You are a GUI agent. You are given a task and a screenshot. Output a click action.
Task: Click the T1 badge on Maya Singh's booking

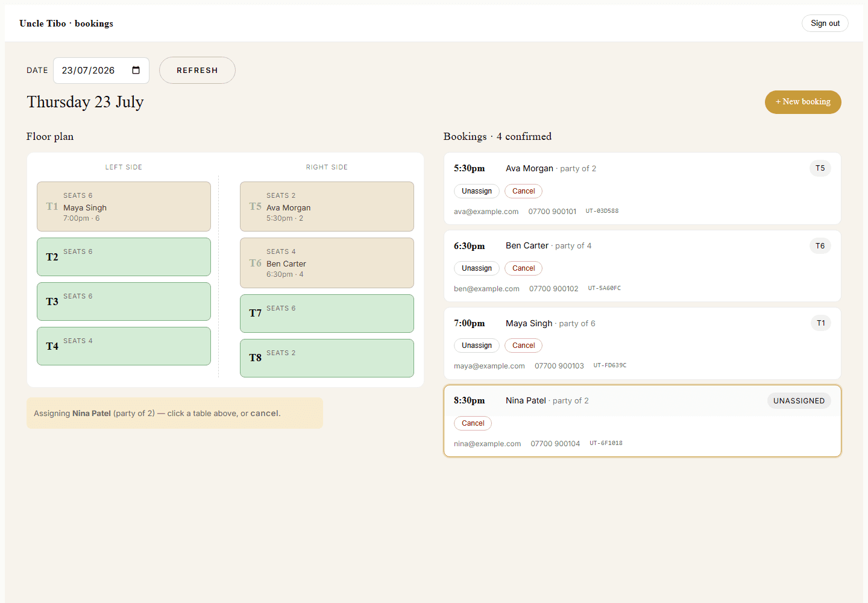pos(820,323)
